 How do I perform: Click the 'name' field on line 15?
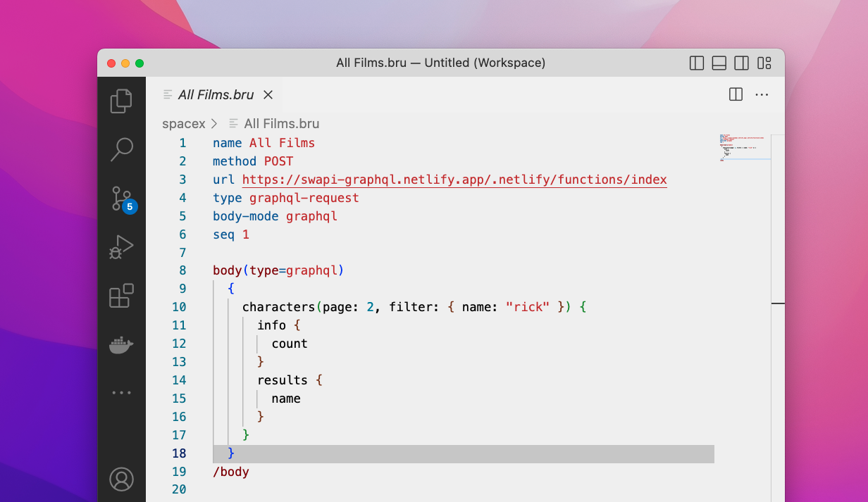coord(286,399)
